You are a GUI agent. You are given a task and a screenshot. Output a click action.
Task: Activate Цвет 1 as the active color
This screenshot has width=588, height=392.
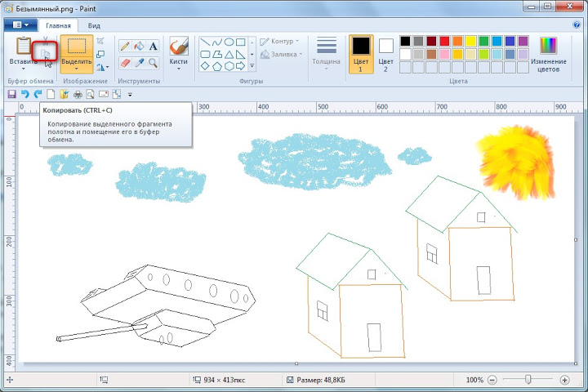point(360,53)
